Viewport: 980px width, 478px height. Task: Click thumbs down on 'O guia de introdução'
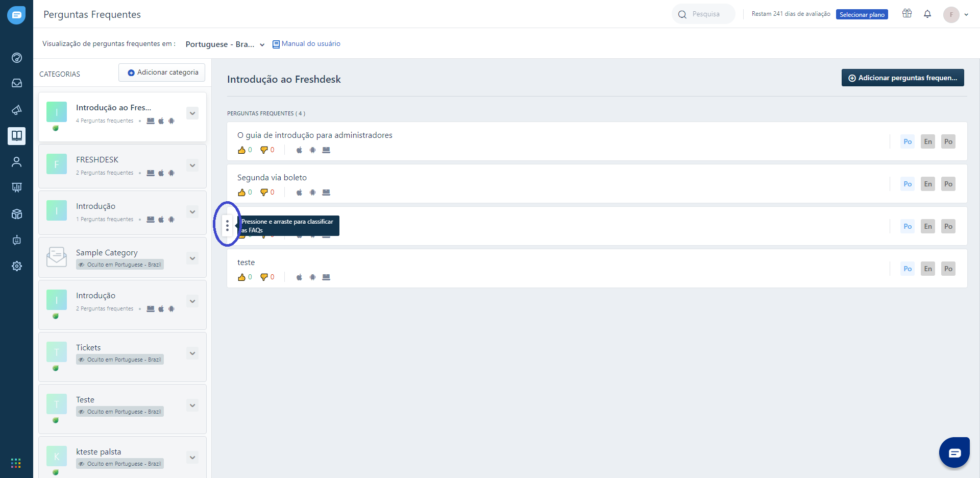coord(264,150)
